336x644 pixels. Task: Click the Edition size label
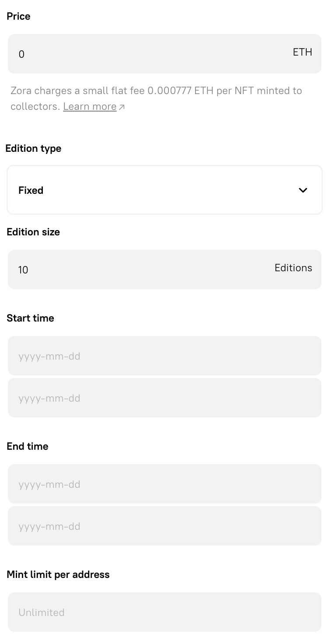(x=33, y=232)
